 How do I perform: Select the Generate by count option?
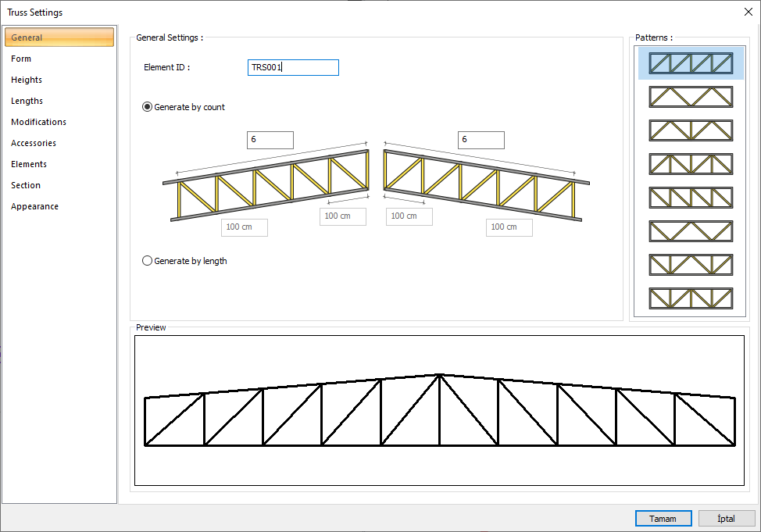(x=147, y=107)
